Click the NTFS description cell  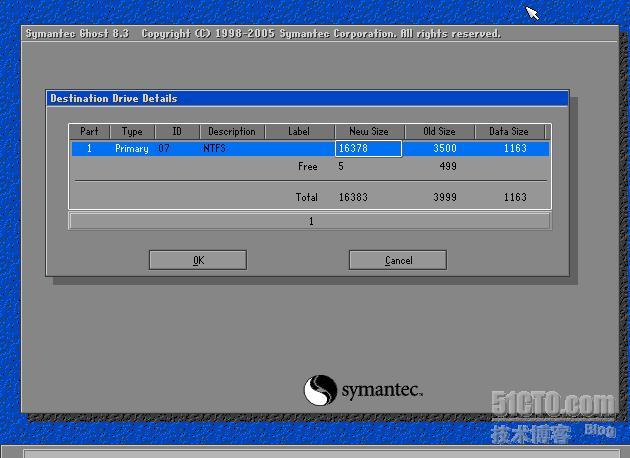(215, 148)
